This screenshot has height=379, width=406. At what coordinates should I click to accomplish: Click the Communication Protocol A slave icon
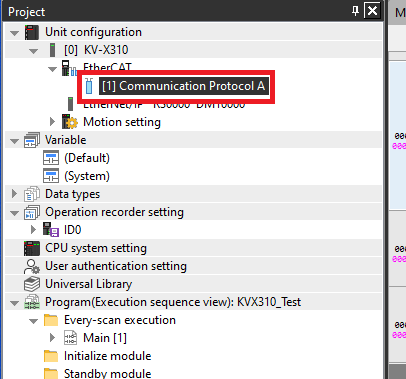(x=89, y=86)
